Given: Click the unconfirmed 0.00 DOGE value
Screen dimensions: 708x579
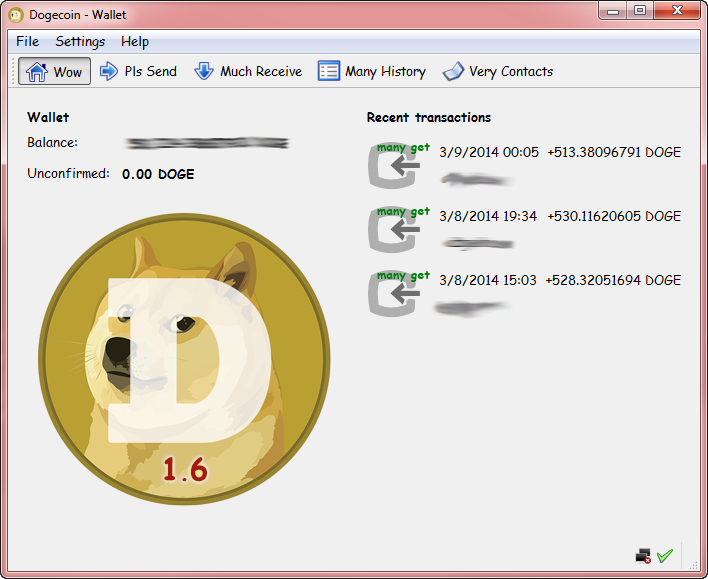Looking at the screenshot, I should coord(158,174).
